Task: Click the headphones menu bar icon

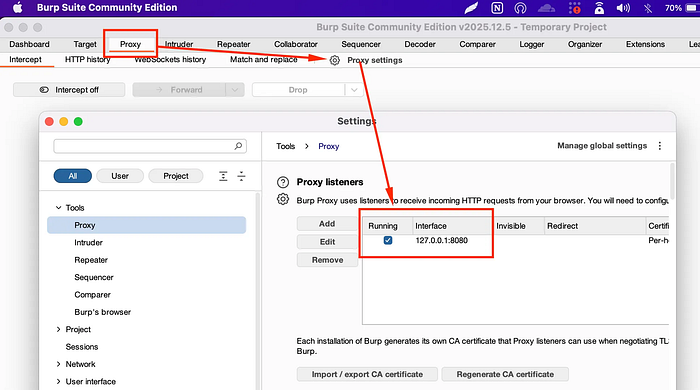Action: coord(520,8)
